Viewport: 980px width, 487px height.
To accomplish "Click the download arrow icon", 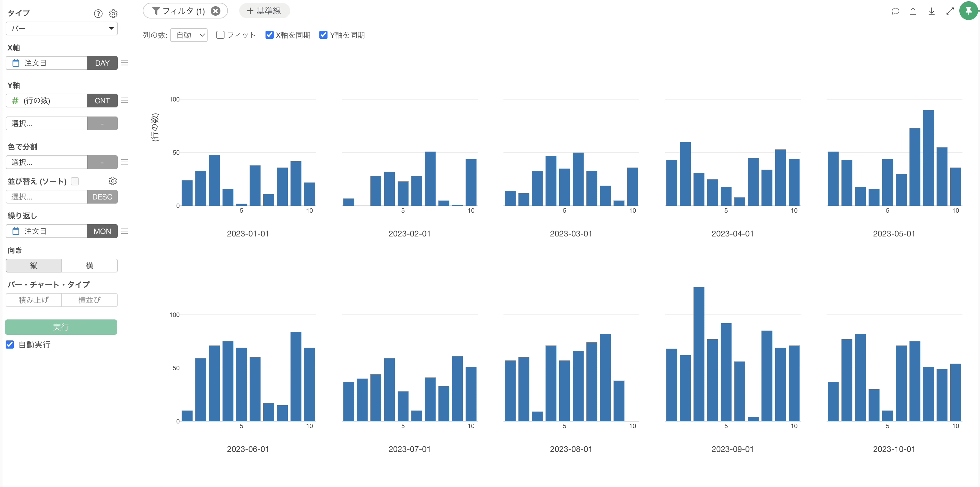I will (x=931, y=11).
